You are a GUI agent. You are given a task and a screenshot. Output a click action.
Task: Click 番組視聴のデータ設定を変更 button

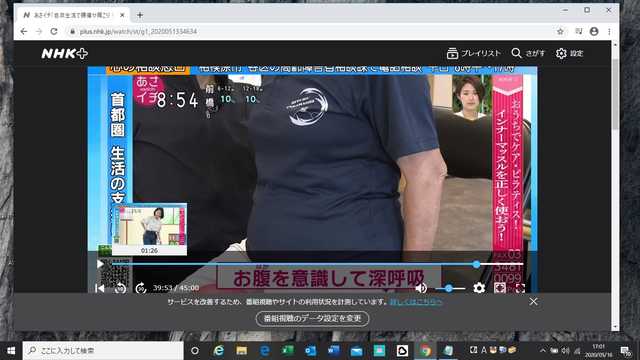click(x=312, y=318)
